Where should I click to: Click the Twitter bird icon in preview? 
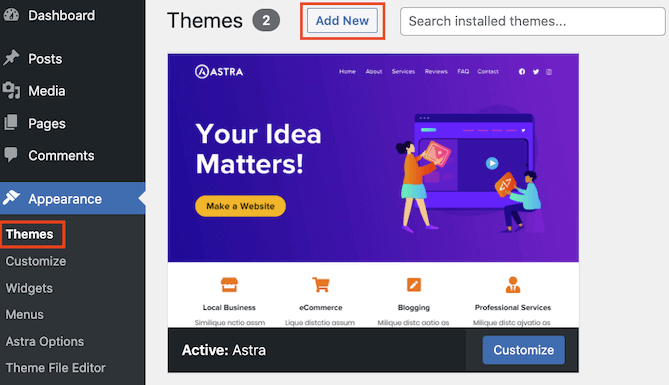point(536,72)
